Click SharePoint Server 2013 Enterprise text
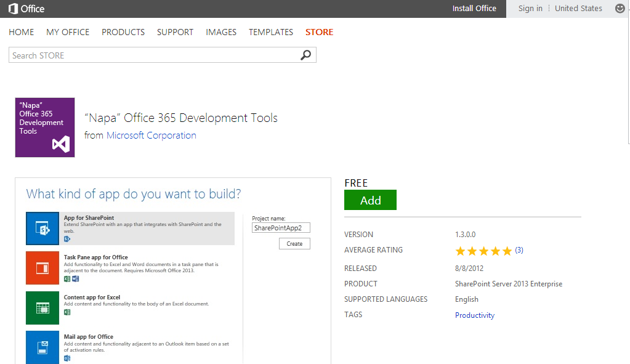This screenshot has height=364, width=630. tap(509, 284)
